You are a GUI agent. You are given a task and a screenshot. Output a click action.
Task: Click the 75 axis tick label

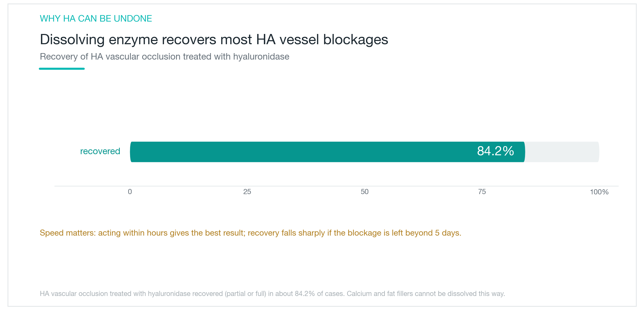pos(482,192)
